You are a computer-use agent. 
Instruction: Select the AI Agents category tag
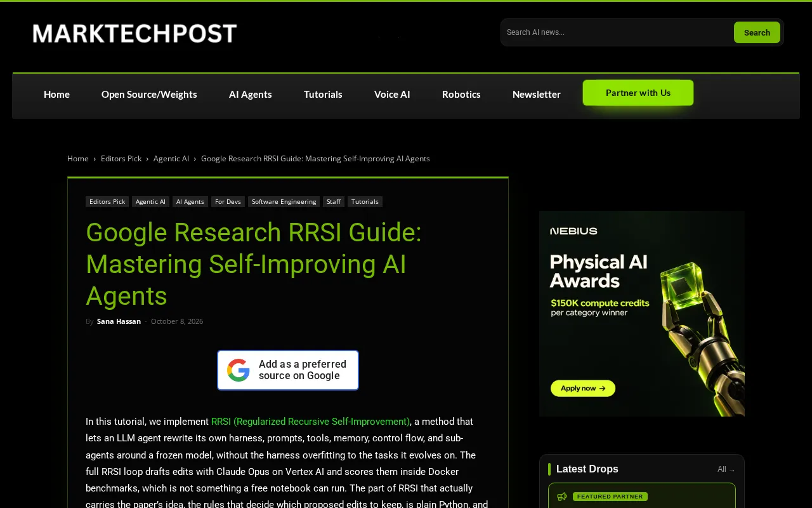point(190,201)
